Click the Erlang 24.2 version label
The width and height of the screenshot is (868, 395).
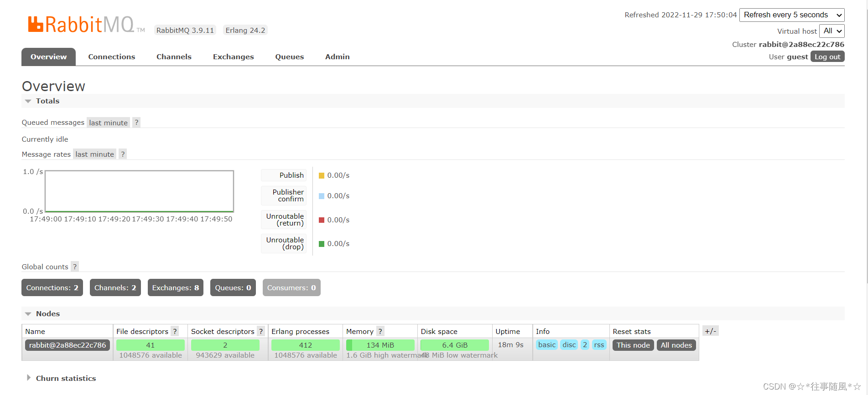(x=245, y=31)
